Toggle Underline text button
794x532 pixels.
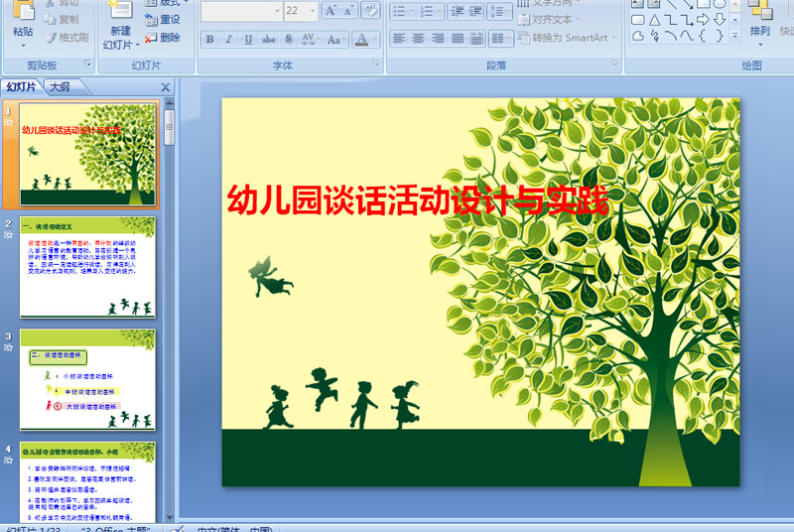coord(248,39)
